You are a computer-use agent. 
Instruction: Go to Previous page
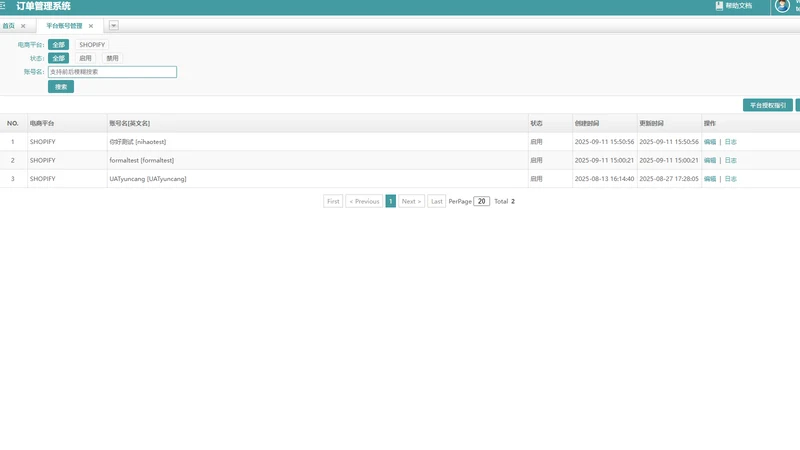point(364,202)
